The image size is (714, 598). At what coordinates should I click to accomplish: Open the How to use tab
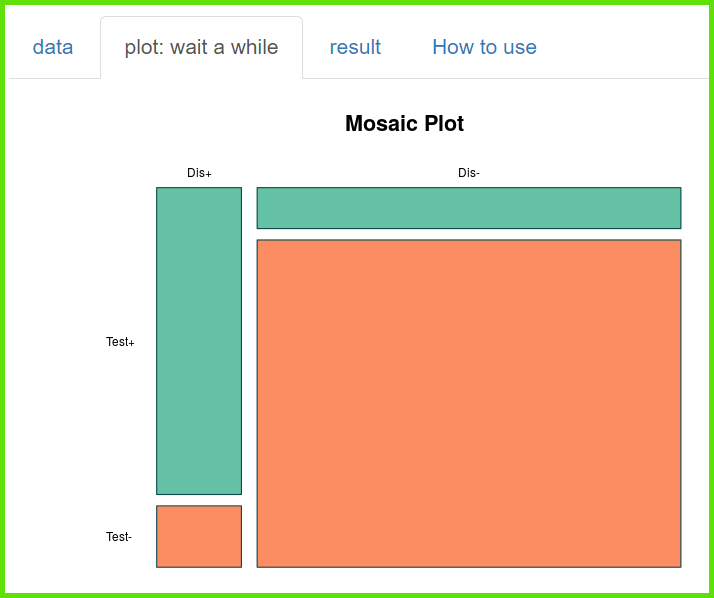pos(484,47)
